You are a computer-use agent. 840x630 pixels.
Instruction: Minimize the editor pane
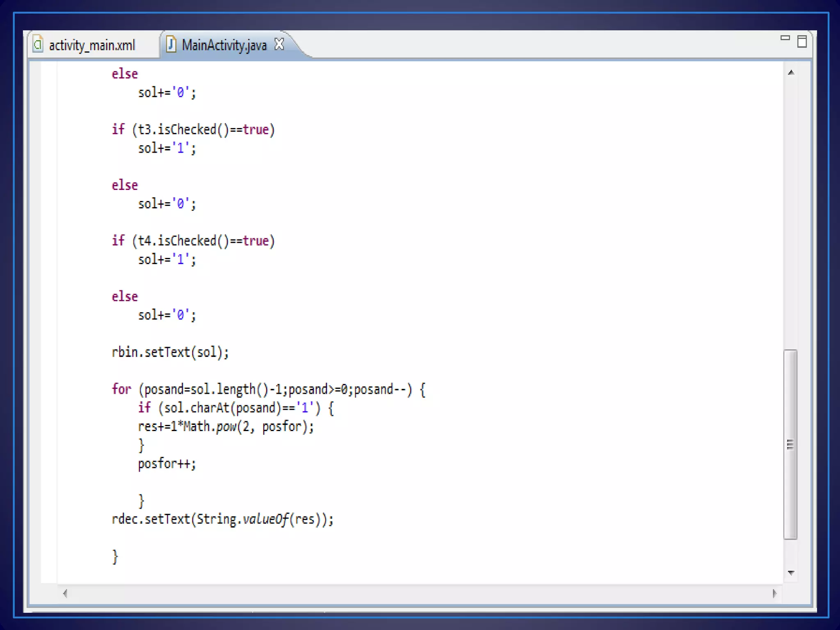785,38
